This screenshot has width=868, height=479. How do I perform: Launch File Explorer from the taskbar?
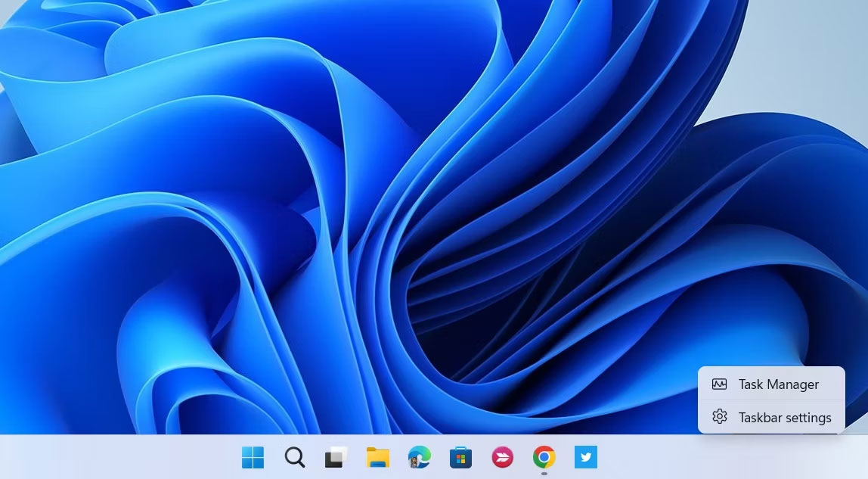coord(377,457)
